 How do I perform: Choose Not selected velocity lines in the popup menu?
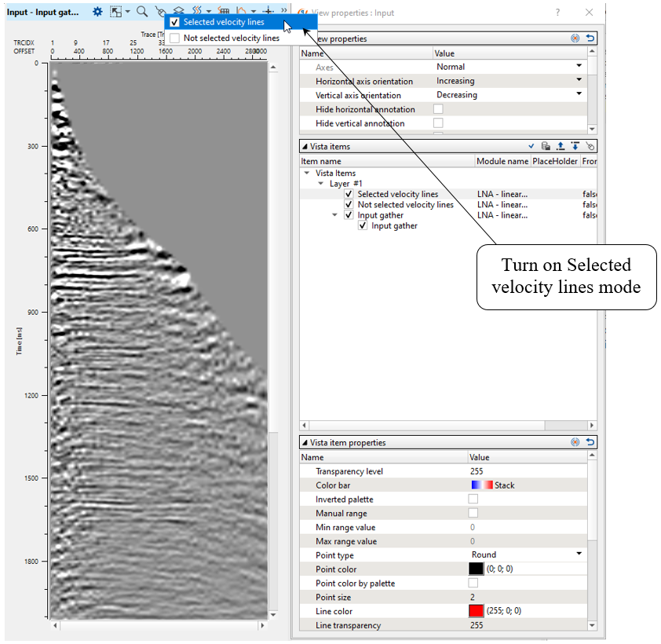click(231, 38)
